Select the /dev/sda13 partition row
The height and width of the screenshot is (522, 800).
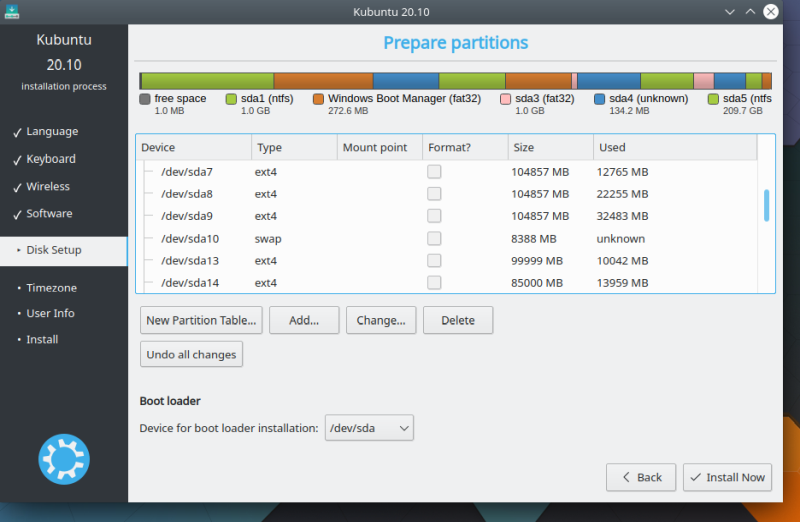pyautogui.click(x=446, y=261)
